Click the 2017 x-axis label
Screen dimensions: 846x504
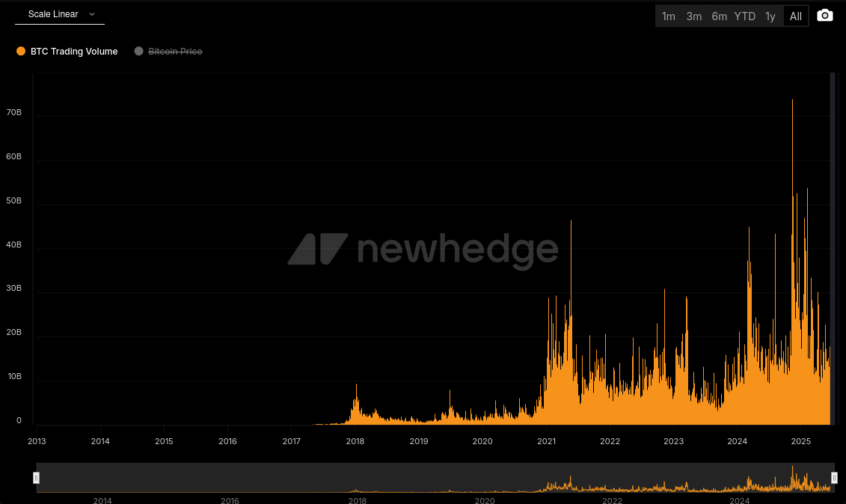[x=292, y=441]
